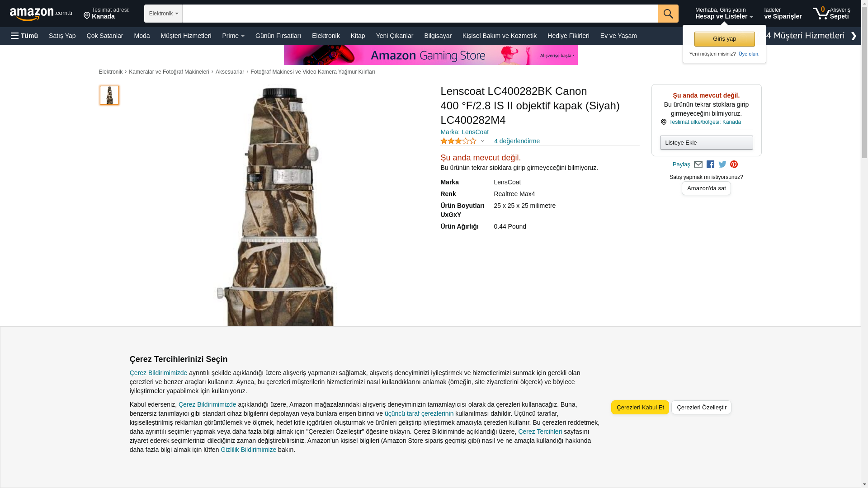Share product via email icon
Screen dimensions: 868x488
(698, 164)
